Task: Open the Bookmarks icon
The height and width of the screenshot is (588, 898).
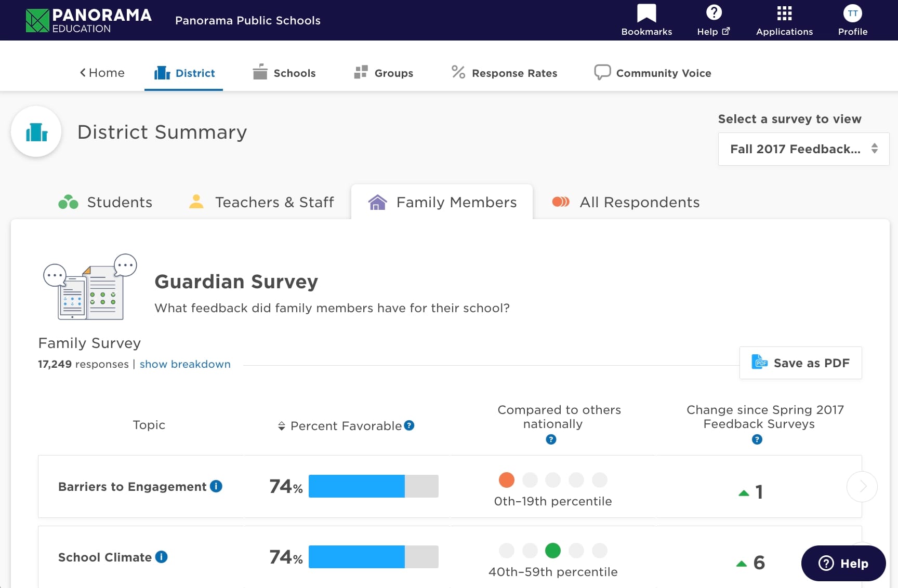Action: pos(646,20)
